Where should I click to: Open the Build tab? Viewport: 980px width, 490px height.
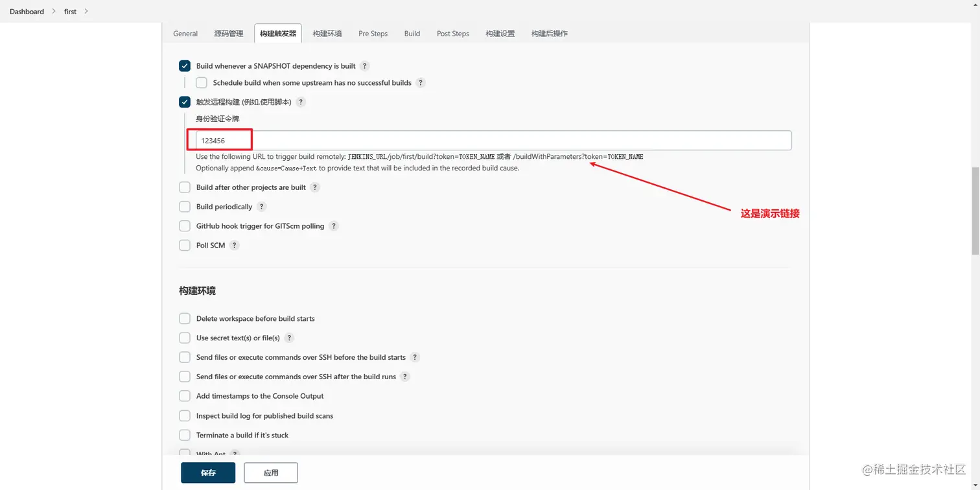tap(412, 34)
